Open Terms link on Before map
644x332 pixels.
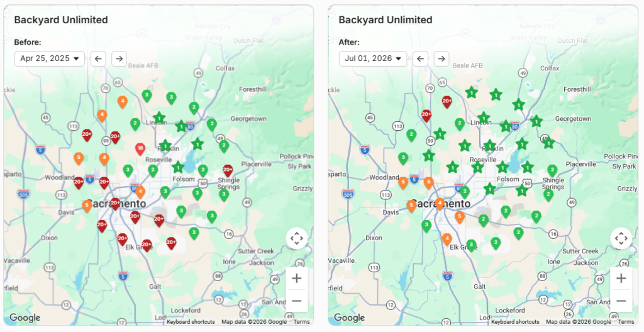[301, 322]
